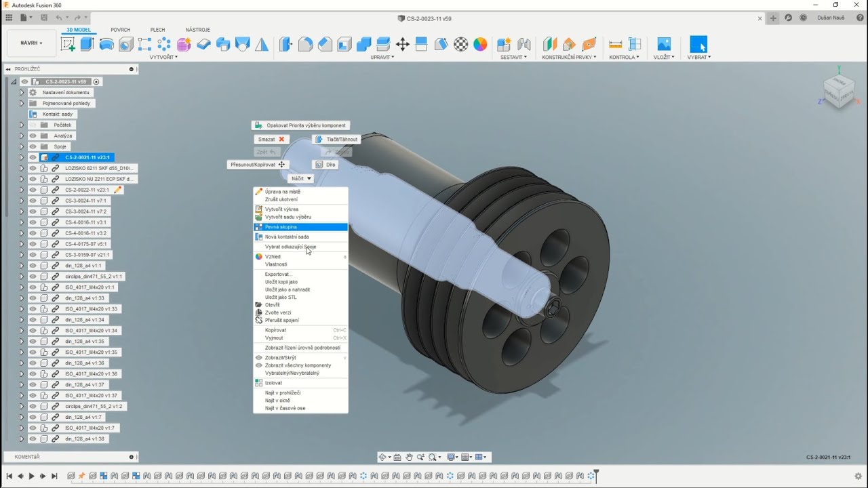868x488 pixels.
Task: Click the Fillet tool icon
Action: click(306, 45)
